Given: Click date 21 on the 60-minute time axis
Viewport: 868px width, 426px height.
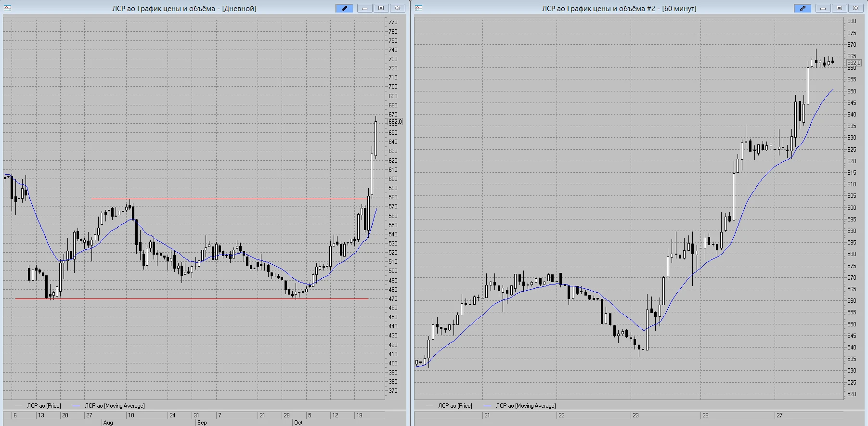Looking at the screenshot, I should pos(487,415).
